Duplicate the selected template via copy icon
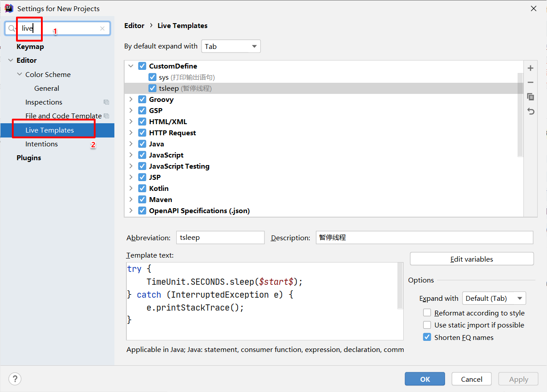Image resolution: width=547 pixels, height=392 pixels. coord(531,97)
